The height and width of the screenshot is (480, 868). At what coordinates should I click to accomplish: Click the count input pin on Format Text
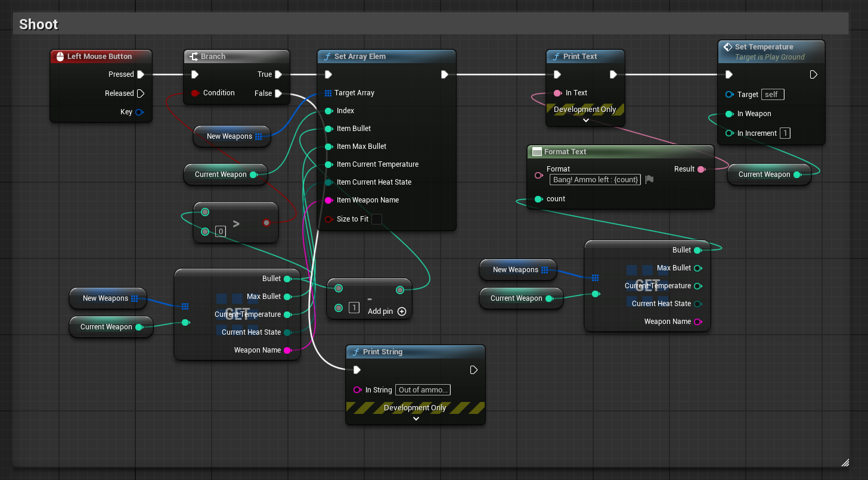(x=538, y=199)
